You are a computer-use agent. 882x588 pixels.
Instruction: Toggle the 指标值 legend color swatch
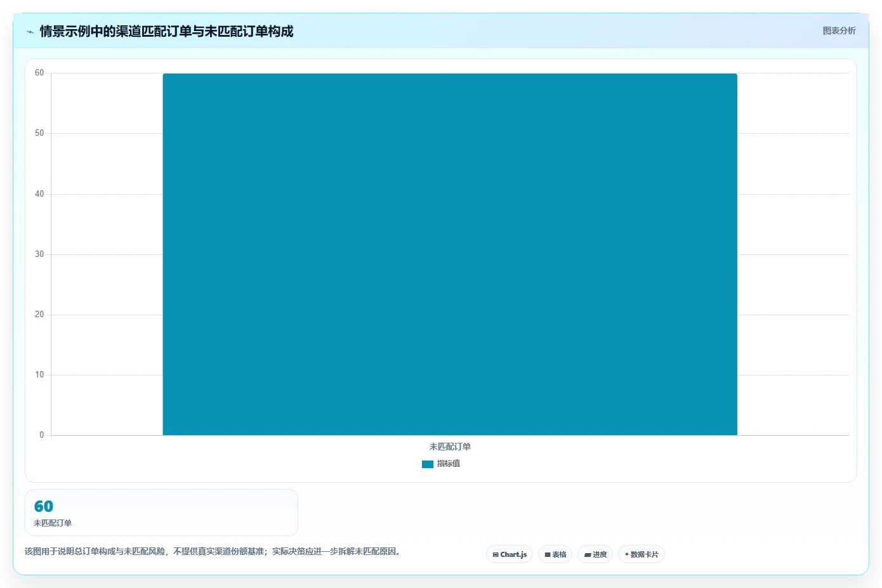pyautogui.click(x=428, y=464)
